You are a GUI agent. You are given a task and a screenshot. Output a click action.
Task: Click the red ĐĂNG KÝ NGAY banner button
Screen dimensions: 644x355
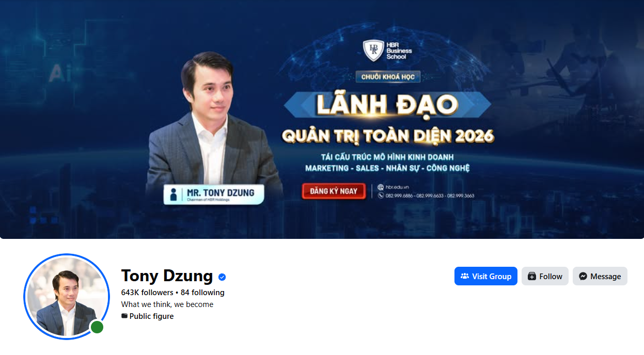click(334, 191)
